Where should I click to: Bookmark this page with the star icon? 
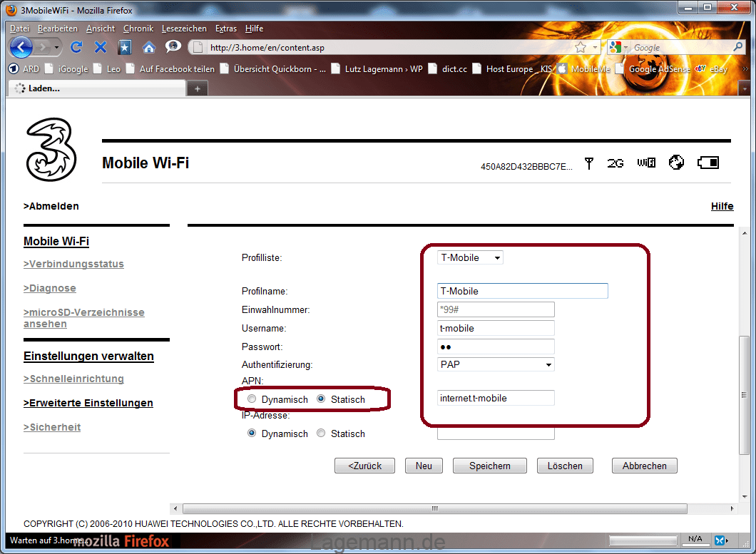tap(581, 47)
